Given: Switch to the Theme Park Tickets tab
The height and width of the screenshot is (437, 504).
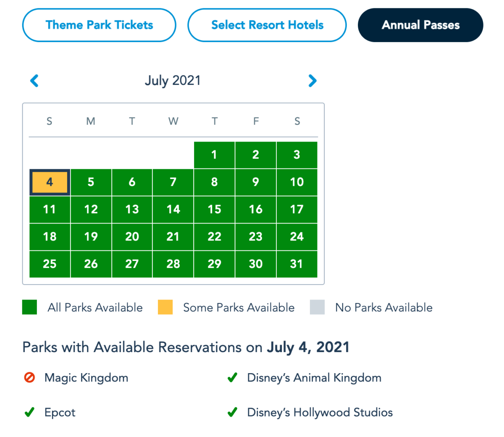Looking at the screenshot, I should pyautogui.click(x=99, y=25).
